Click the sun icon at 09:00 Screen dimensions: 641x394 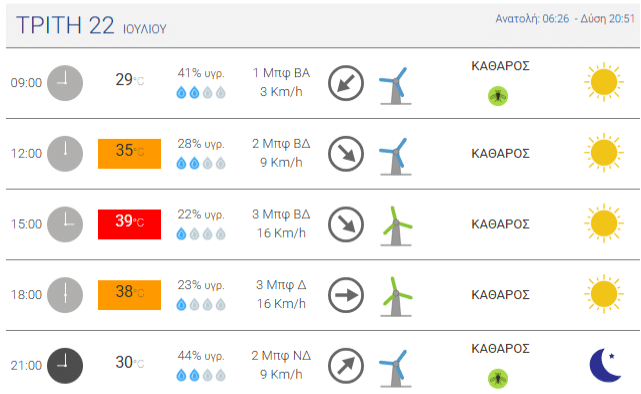(604, 82)
